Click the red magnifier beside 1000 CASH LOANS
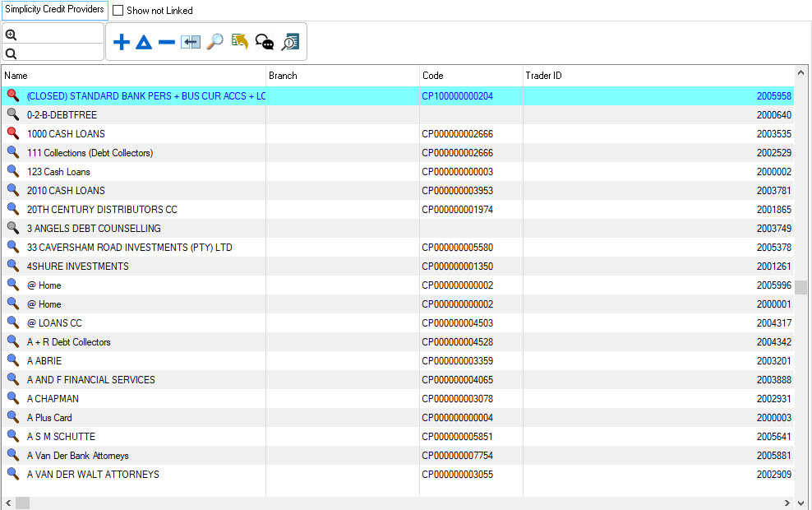The height and width of the screenshot is (510, 812). point(12,133)
